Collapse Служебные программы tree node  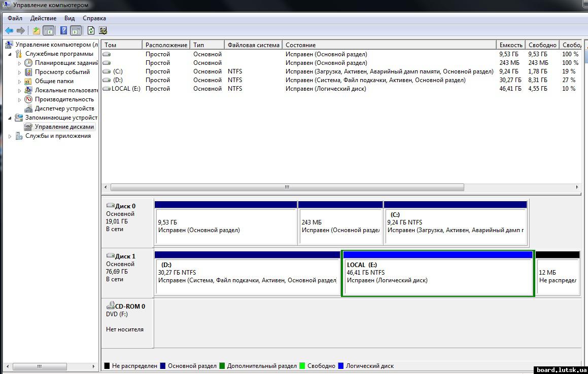click(x=11, y=54)
